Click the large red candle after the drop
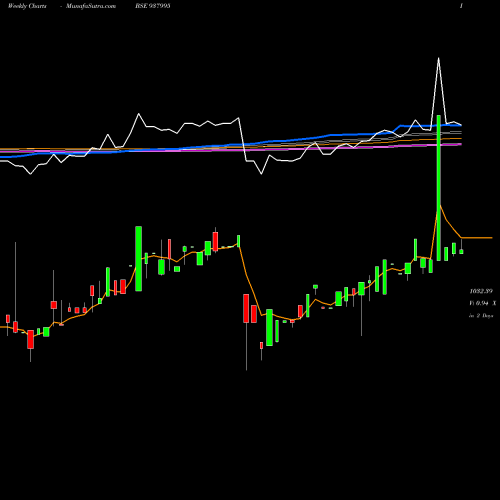This screenshot has height=500, width=500. pos(246,308)
